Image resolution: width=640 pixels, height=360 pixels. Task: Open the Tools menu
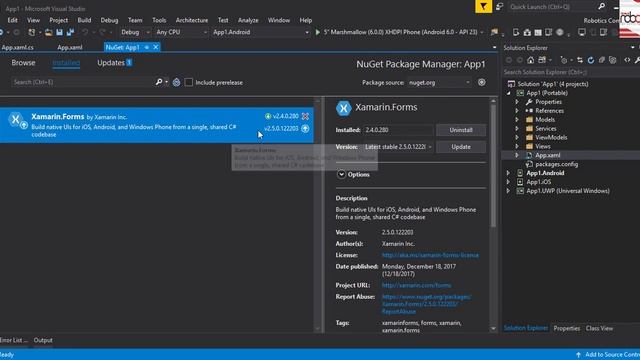pos(159,20)
